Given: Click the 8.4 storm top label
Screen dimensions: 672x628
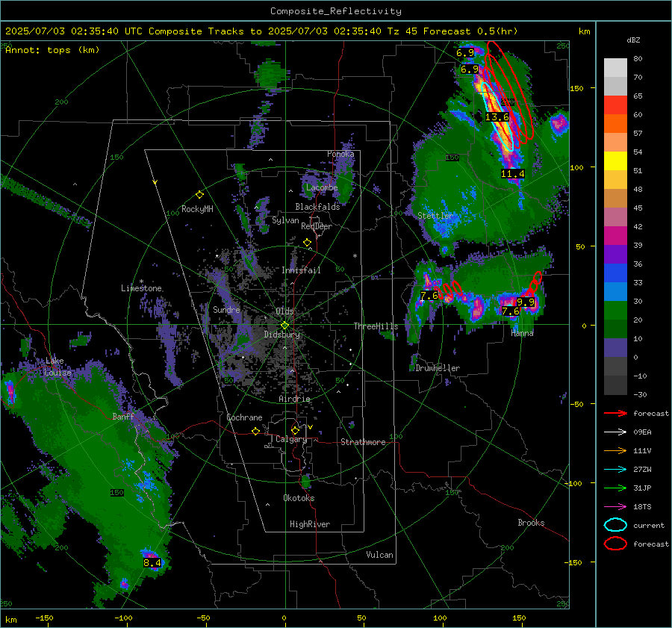Looking at the screenshot, I should coord(152,563).
